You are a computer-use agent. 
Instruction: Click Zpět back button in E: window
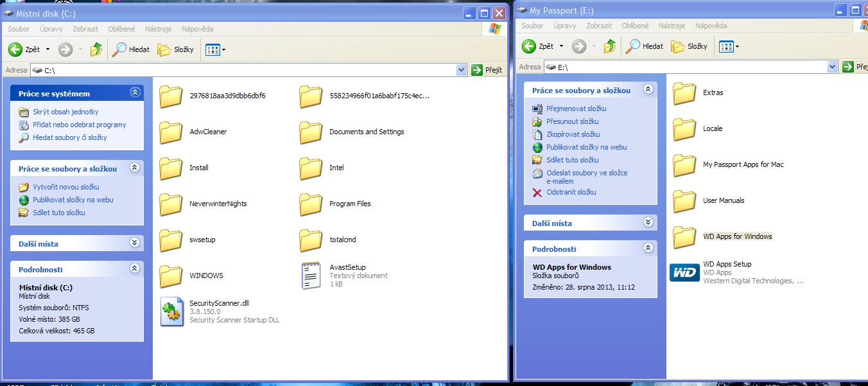pyautogui.click(x=538, y=46)
